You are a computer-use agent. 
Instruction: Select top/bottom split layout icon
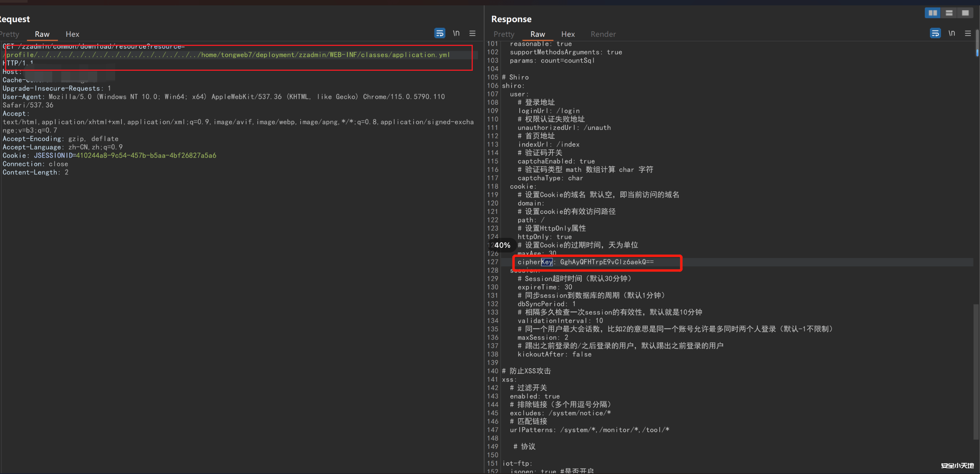[949, 13]
